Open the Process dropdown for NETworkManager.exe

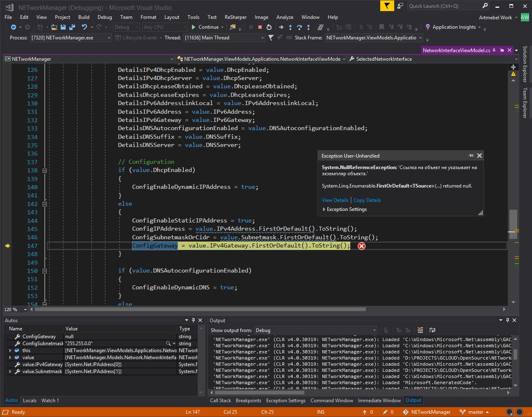[x=71, y=38]
